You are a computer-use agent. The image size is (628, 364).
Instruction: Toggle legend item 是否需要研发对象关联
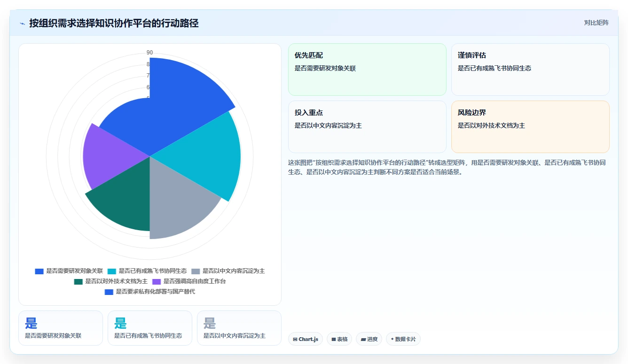click(x=69, y=271)
